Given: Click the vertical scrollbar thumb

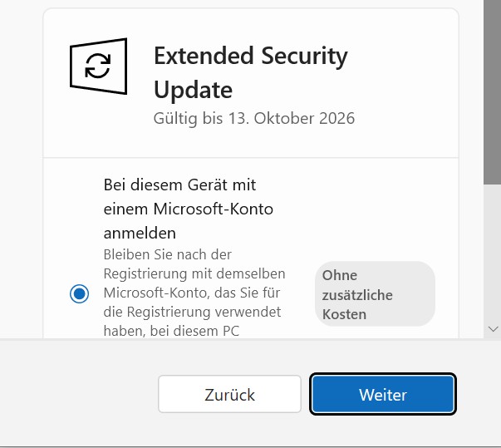Looking at the screenshot, I should click(493, 91).
